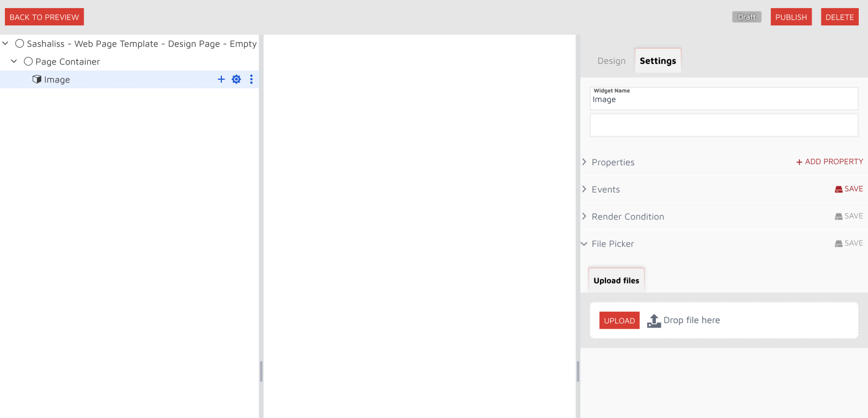This screenshot has height=418, width=868.
Task: Click the Render Condition SAVE disk icon
Action: click(839, 216)
